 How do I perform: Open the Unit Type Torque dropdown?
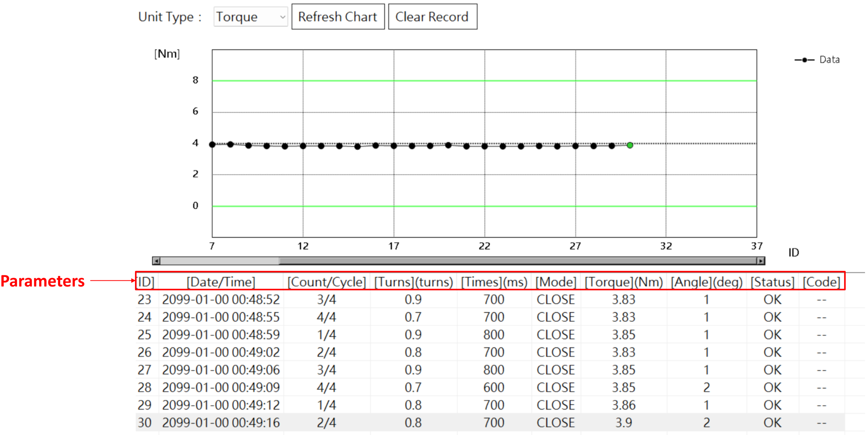click(250, 17)
